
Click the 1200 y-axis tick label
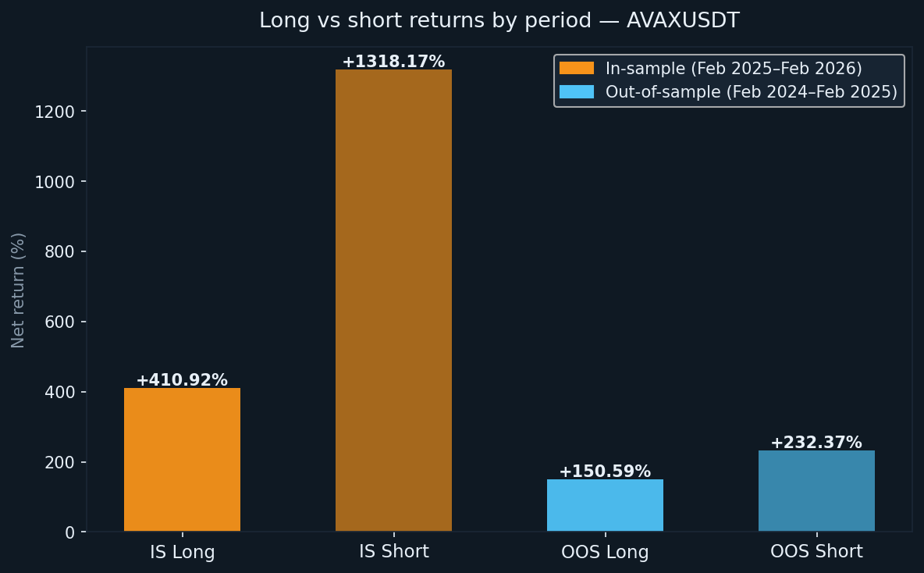55,112
